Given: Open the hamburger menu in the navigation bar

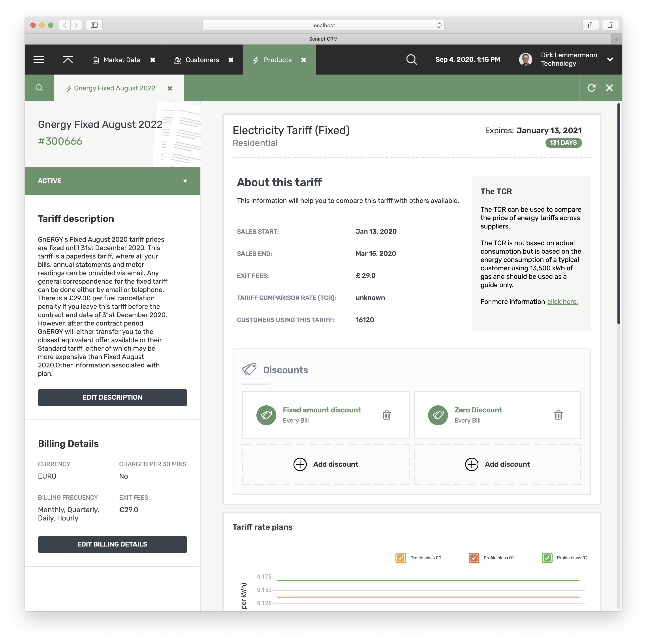Looking at the screenshot, I should click(39, 60).
